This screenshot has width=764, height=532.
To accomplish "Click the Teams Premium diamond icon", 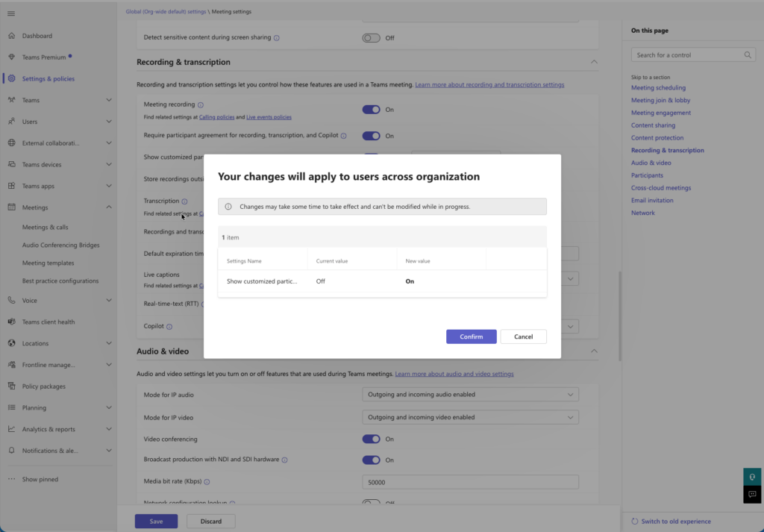I will pos(11,57).
